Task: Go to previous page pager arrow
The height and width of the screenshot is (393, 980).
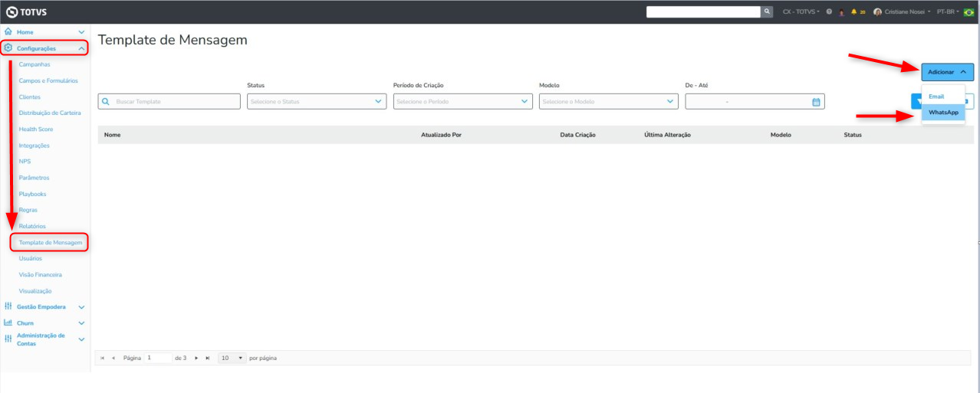Action: pos(113,358)
